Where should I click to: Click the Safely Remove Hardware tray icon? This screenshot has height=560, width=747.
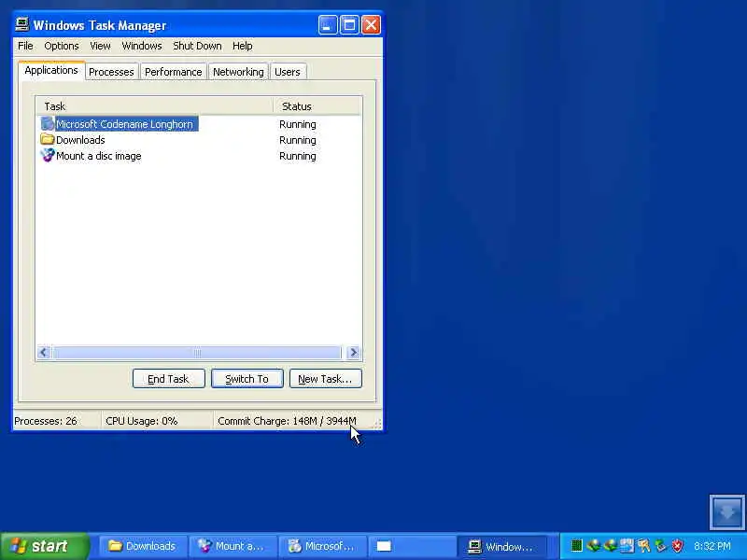pos(660,546)
